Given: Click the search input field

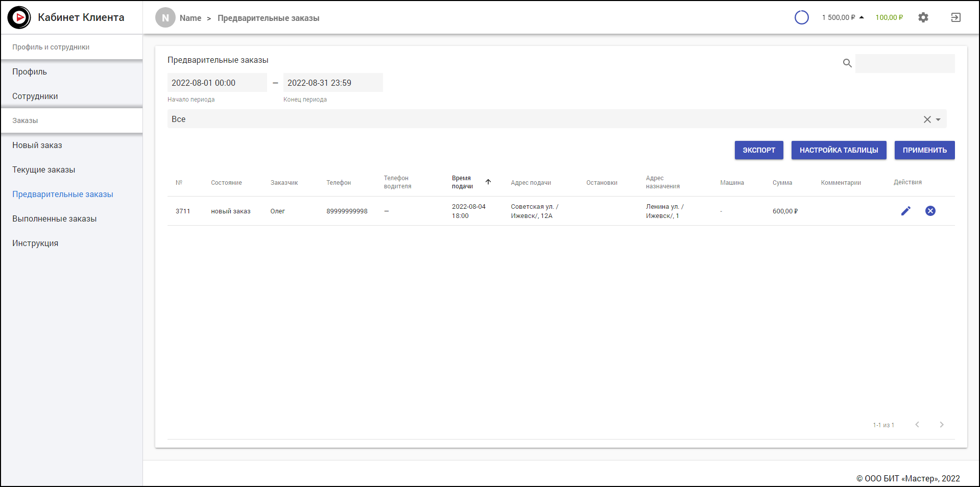Looking at the screenshot, I should pos(904,64).
